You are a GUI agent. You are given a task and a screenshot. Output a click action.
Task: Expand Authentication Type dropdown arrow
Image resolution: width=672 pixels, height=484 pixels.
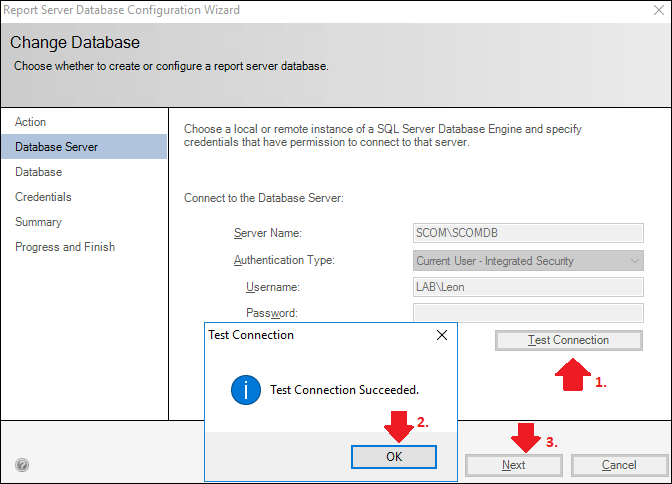pos(635,261)
